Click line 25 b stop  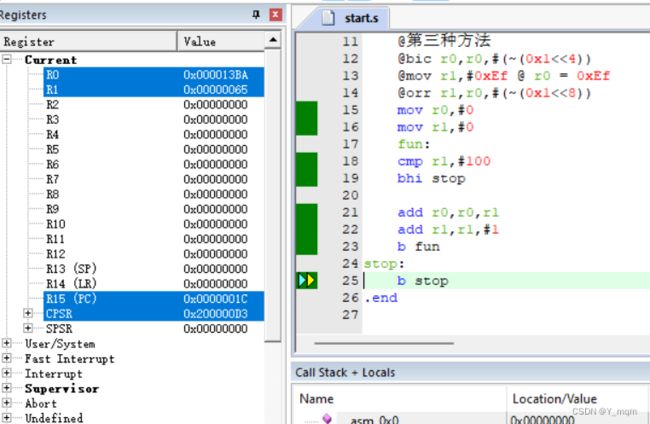[x=422, y=281]
